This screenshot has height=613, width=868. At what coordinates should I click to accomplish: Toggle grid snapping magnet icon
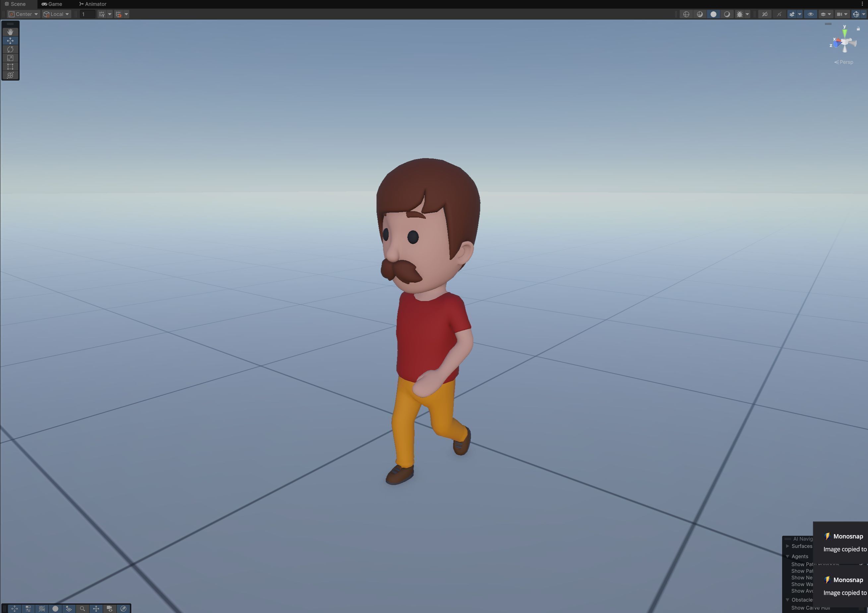[118, 14]
